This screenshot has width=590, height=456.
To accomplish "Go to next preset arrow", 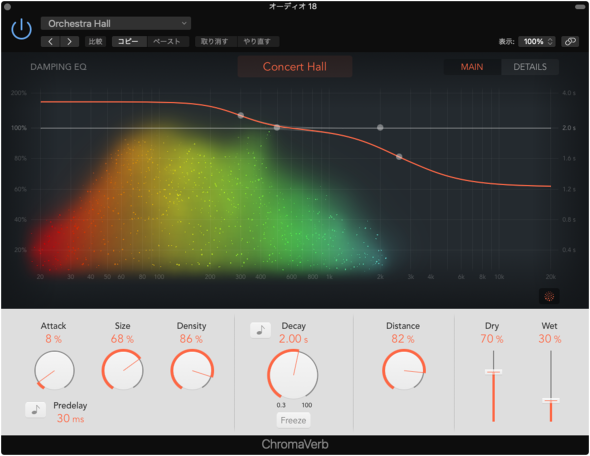I will [x=70, y=41].
